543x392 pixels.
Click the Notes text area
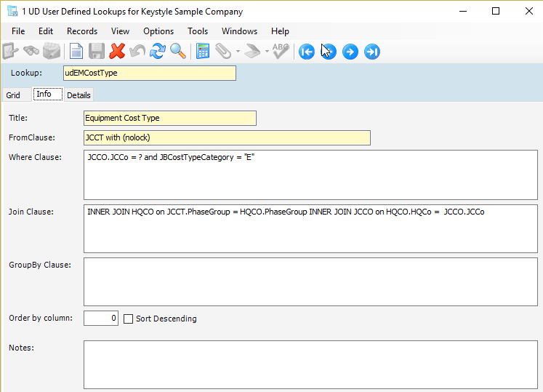click(310, 364)
